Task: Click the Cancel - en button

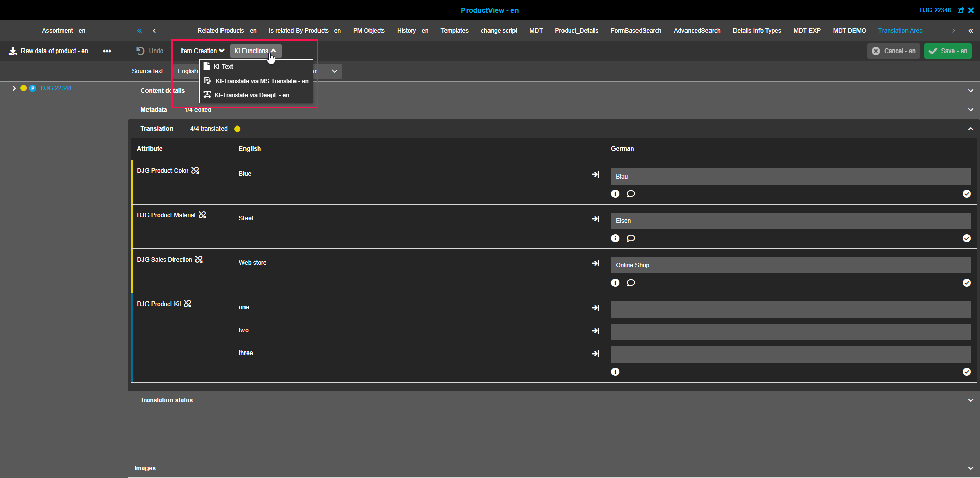Action: click(x=893, y=51)
